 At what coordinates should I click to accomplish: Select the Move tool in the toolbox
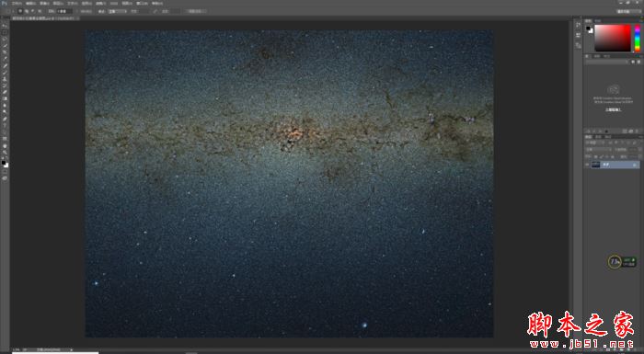(x=5, y=26)
